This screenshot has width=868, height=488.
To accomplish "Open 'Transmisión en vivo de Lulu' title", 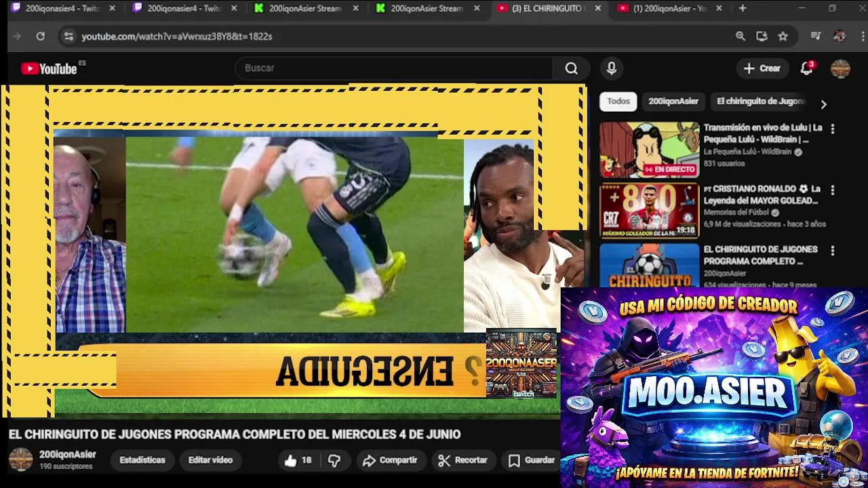I will coord(763,134).
